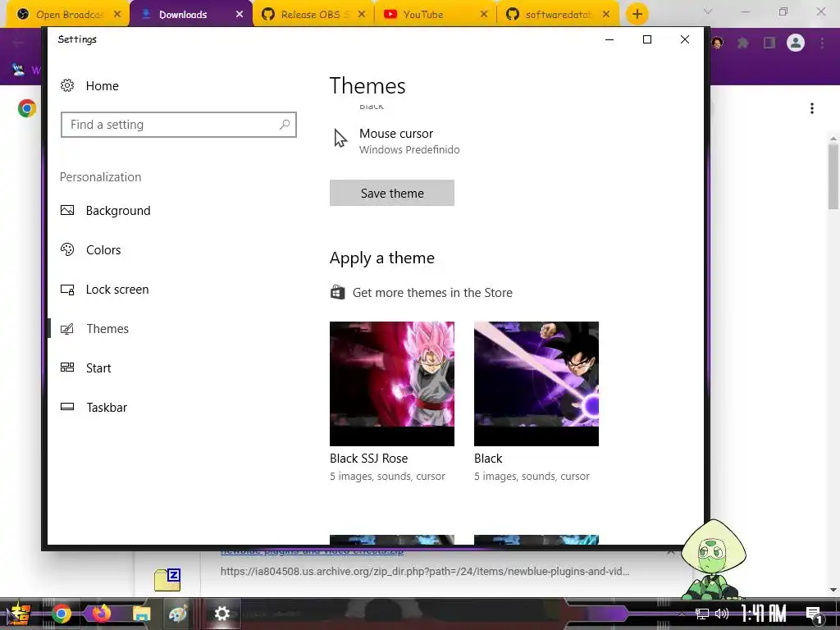Open a new browser tab

(637, 15)
